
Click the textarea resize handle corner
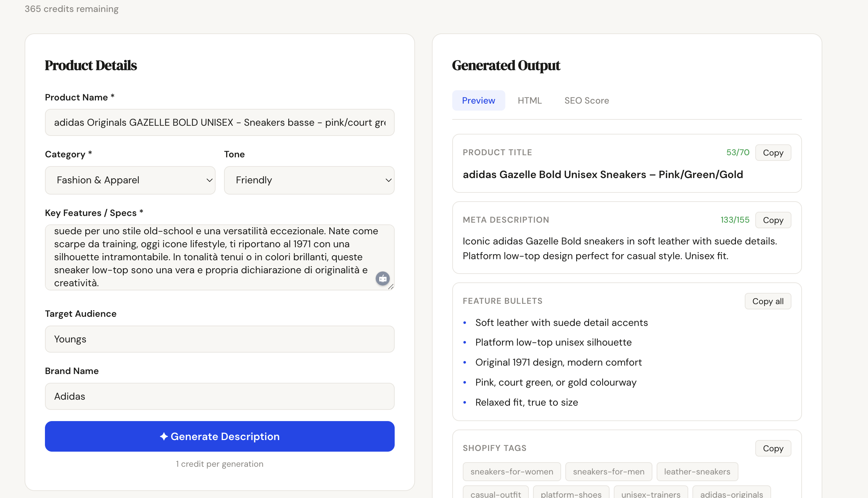(391, 287)
